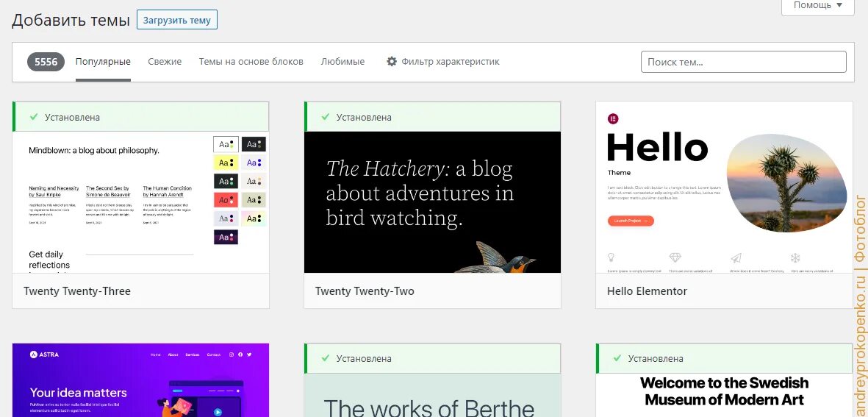The height and width of the screenshot is (417, 868).
Task: Click the Twenty Twenty-Two theme name
Action: click(x=365, y=291)
